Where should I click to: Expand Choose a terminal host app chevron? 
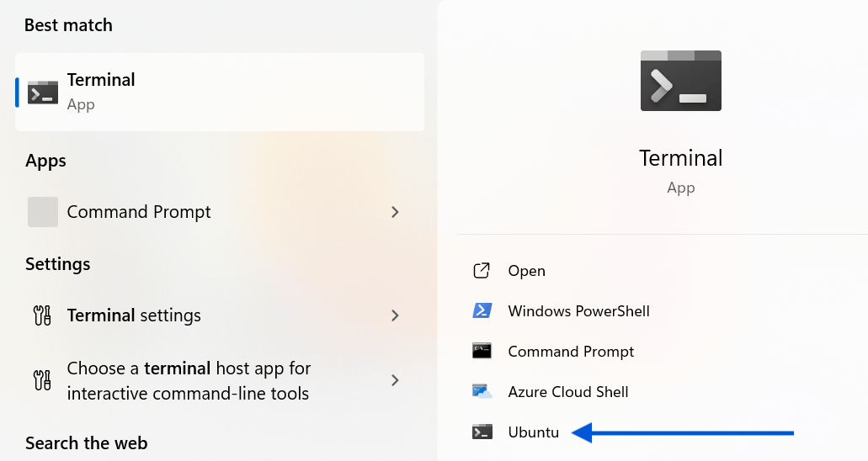395,380
